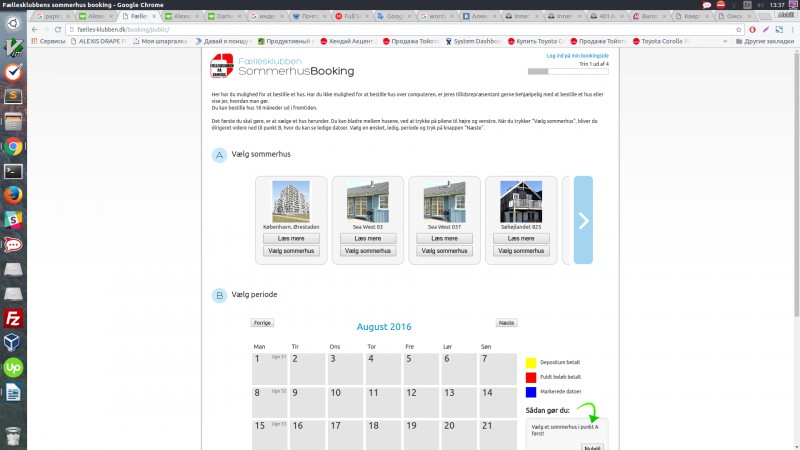Go back in Chrome
The height and width of the screenshot is (450, 800).
coord(35,30)
